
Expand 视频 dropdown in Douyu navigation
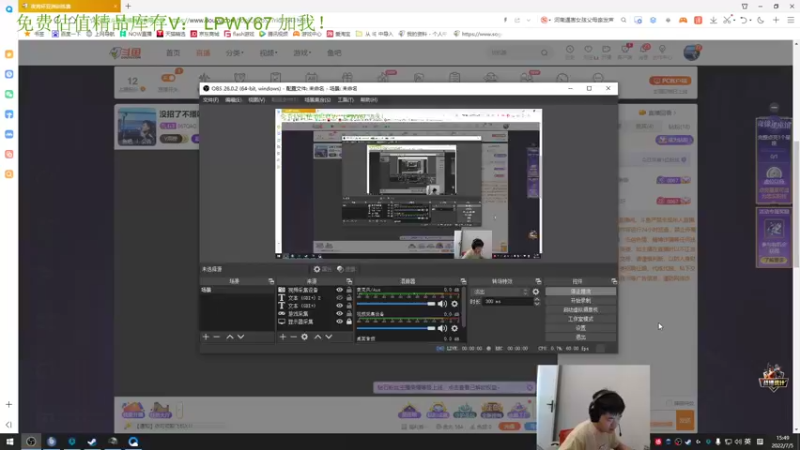pos(268,53)
